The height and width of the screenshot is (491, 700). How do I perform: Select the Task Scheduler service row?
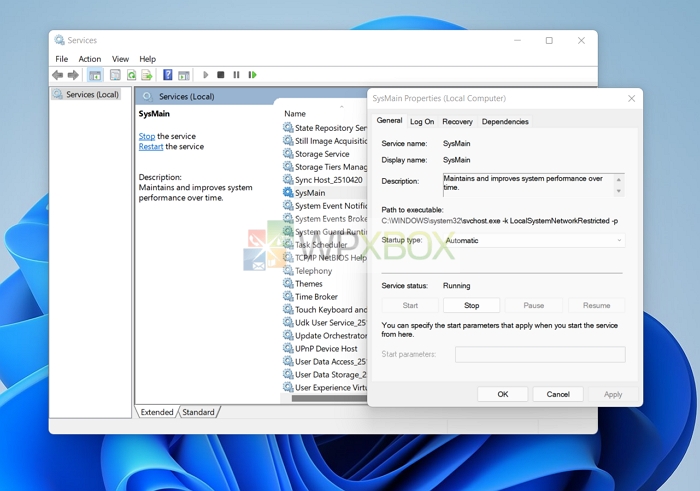click(325, 244)
